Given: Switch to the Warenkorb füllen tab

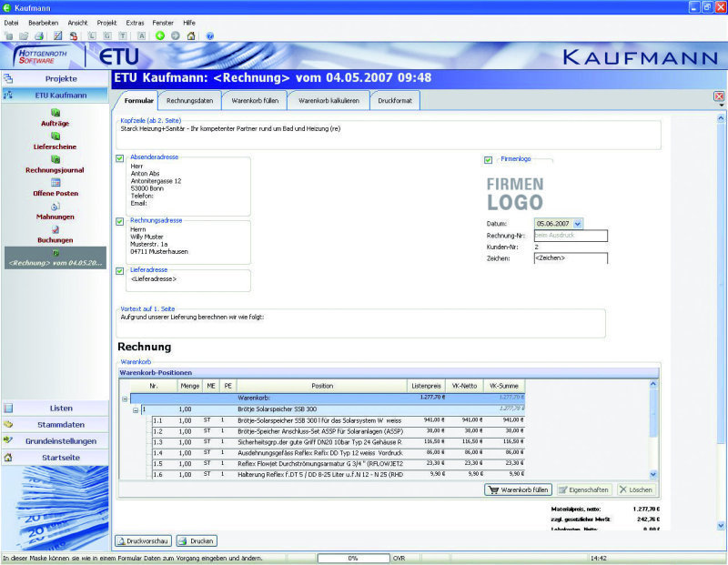Looking at the screenshot, I should pyautogui.click(x=255, y=101).
